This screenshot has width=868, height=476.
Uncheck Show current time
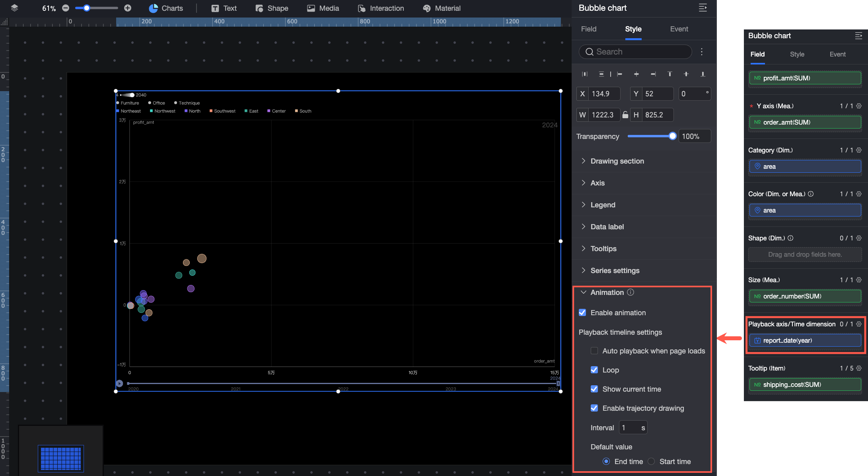click(594, 389)
